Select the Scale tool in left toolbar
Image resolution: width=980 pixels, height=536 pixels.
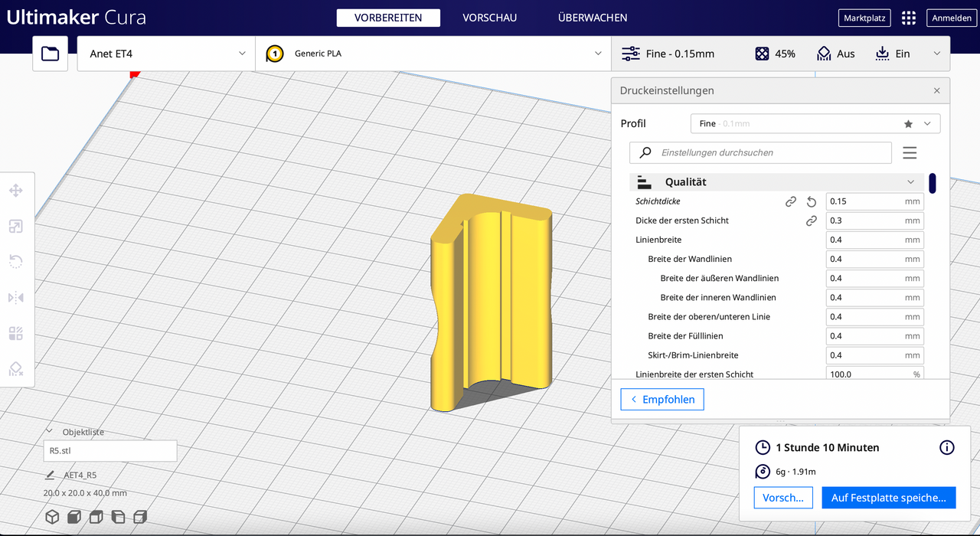(x=16, y=227)
